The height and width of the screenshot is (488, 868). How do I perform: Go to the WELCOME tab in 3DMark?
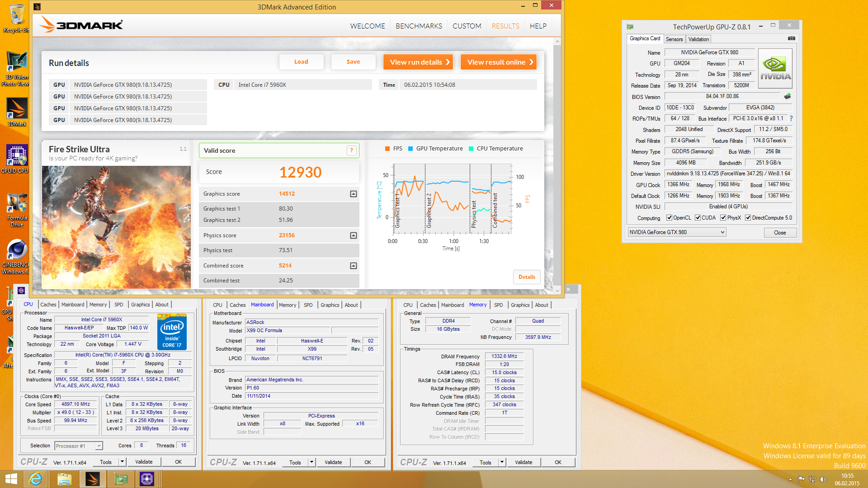(x=368, y=26)
